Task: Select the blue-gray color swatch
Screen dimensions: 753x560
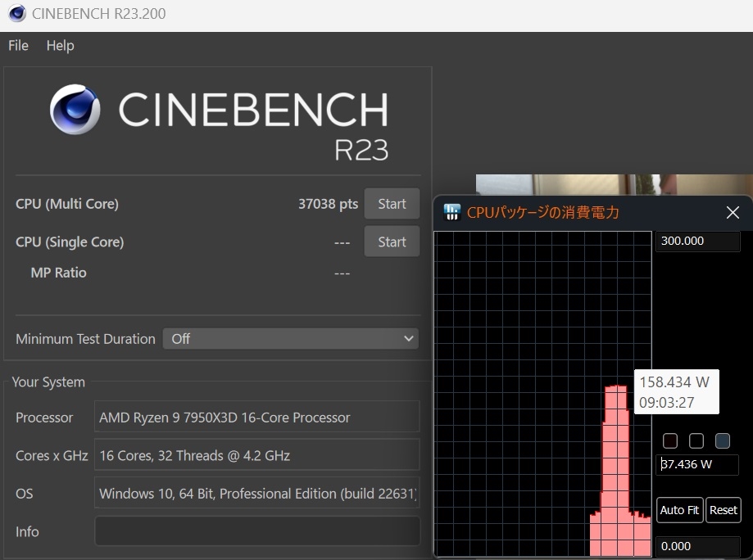Action: coord(722,440)
